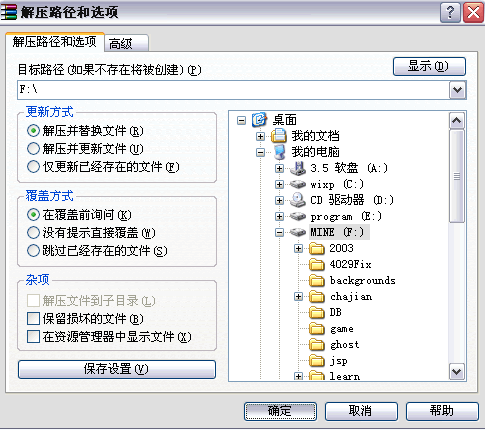The image size is (485, 430).
Task: Collapse the 我的电脑 tree node
Action: 261,152
